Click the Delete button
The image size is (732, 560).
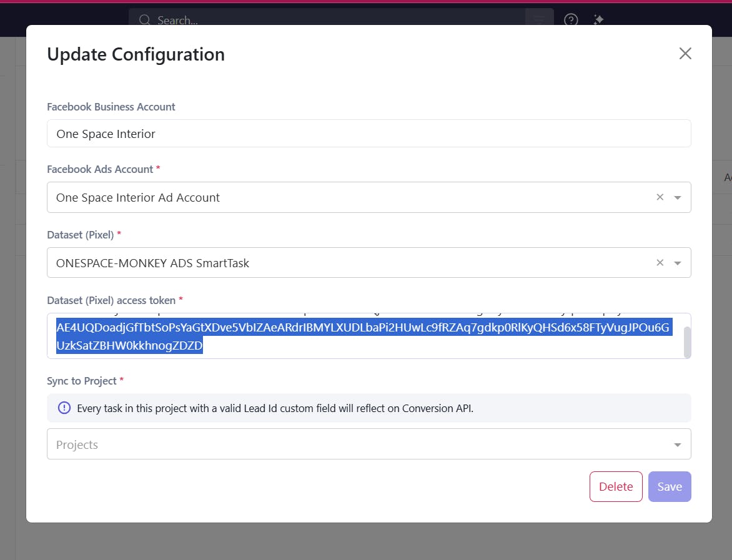(x=615, y=486)
